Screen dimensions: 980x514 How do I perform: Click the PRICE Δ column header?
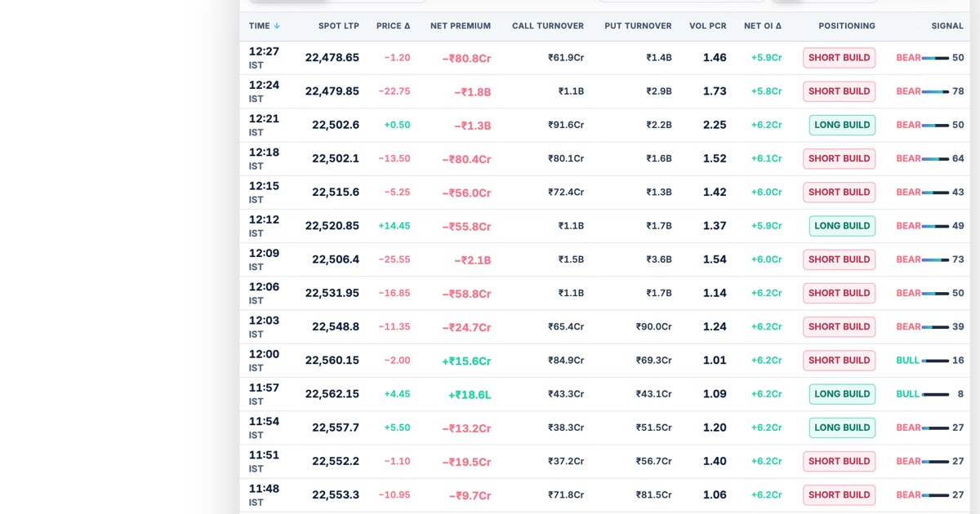(x=394, y=26)
